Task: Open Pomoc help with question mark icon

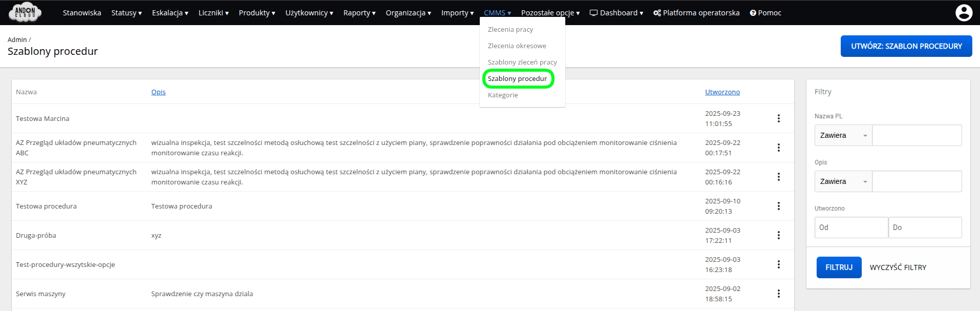Action: pos(765,13)
